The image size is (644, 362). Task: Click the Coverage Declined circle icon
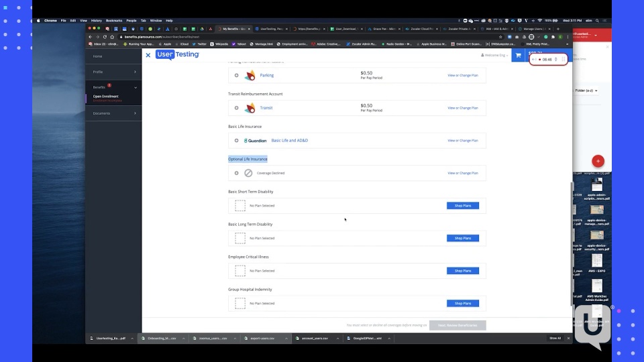248,173
